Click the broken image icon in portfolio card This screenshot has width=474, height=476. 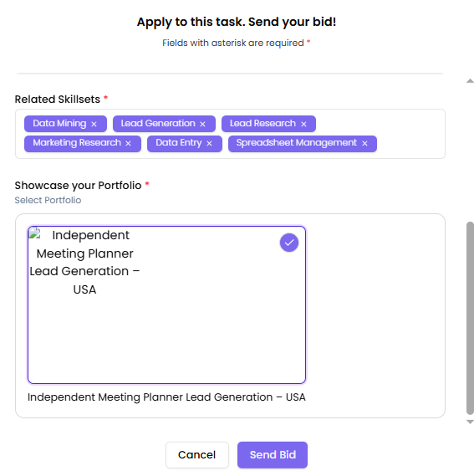pos(34,233)
